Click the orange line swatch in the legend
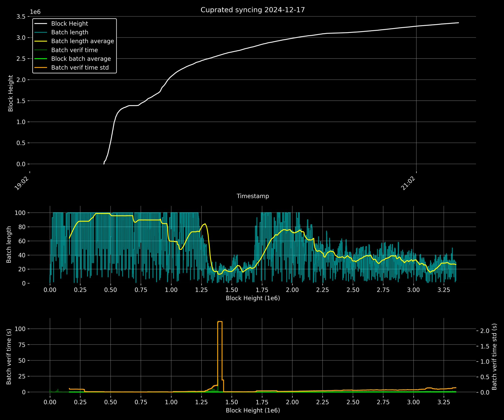 41,68
